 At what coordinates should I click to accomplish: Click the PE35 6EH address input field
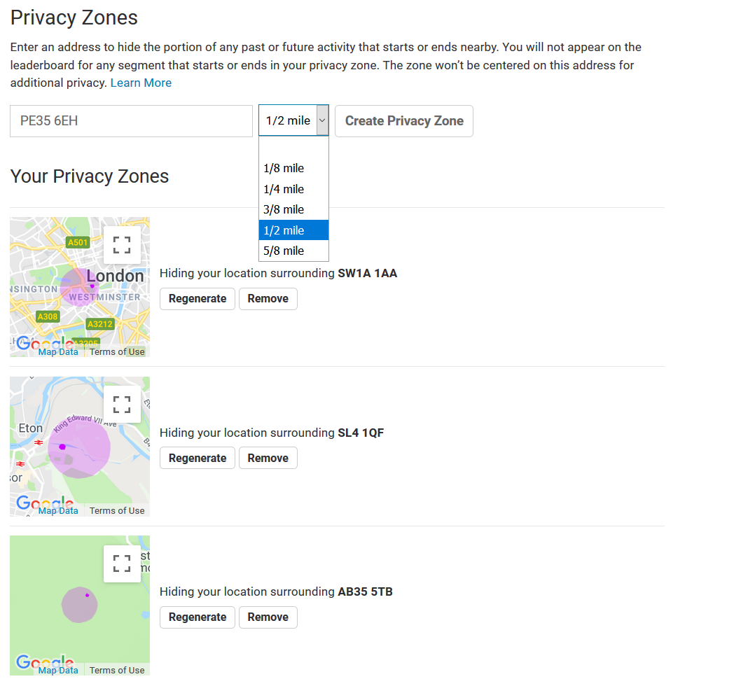tap(130, 120)
